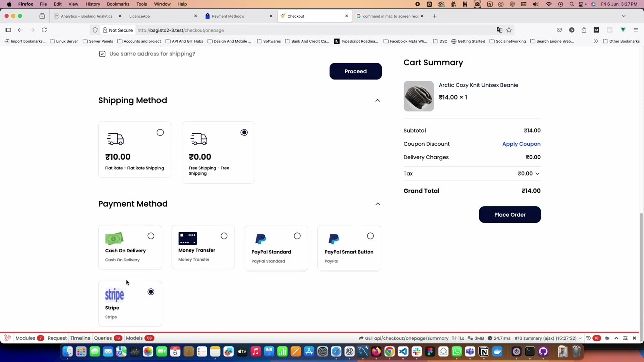Open the Request tab in debugbar

(57, 338)
